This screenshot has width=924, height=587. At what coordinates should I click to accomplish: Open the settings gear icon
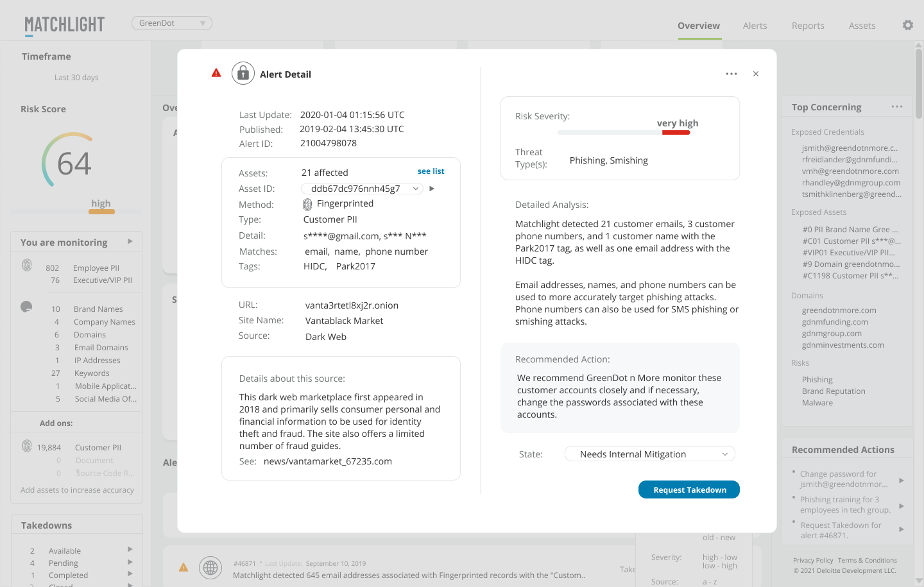[x=907, y=25]
